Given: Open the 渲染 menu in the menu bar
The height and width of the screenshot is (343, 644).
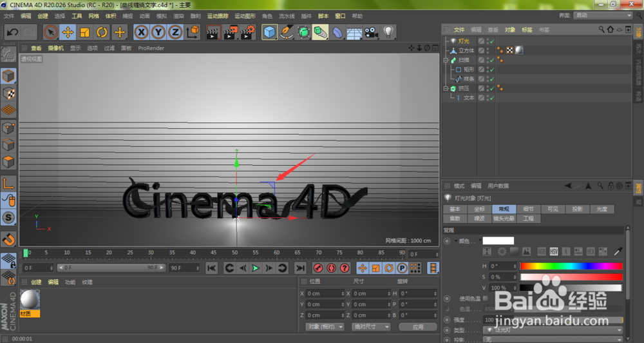Looking at the screenshot, I should coord(178,16).
